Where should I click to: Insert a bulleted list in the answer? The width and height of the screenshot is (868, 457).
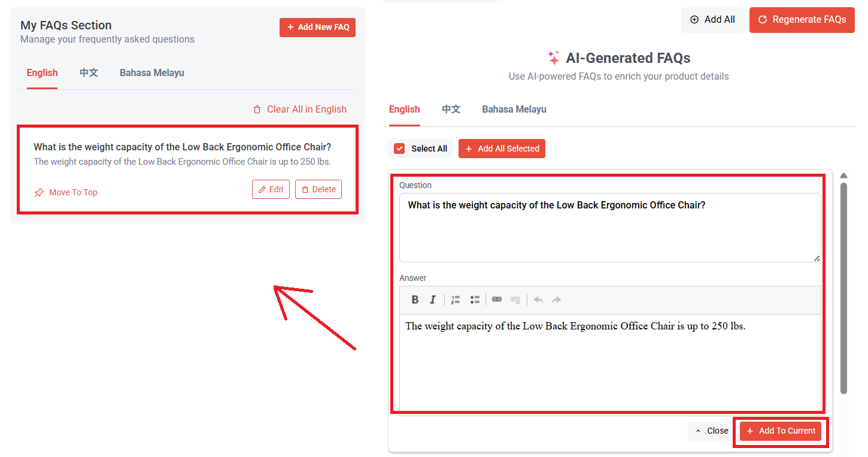click(x=475, y=299)
